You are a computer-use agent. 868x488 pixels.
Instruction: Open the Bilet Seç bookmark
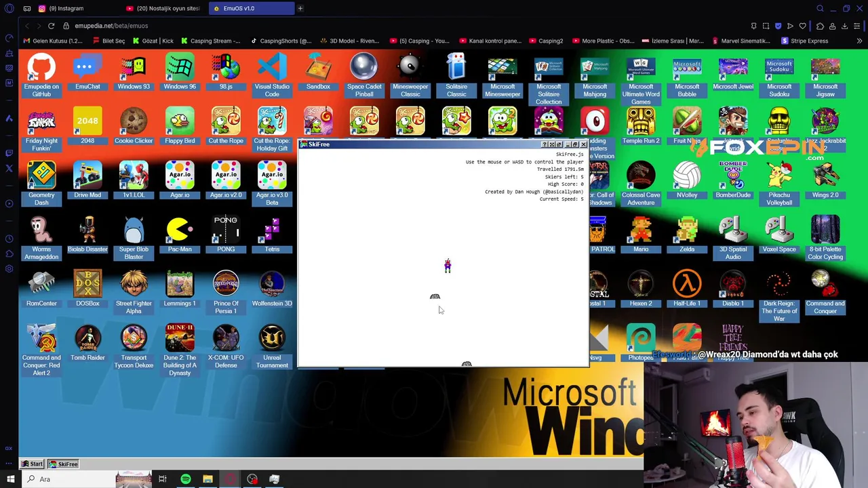[108, 41]
